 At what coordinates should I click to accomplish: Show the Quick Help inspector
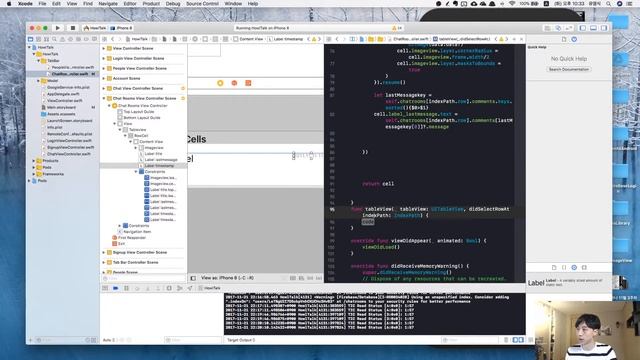pos(574,39)
